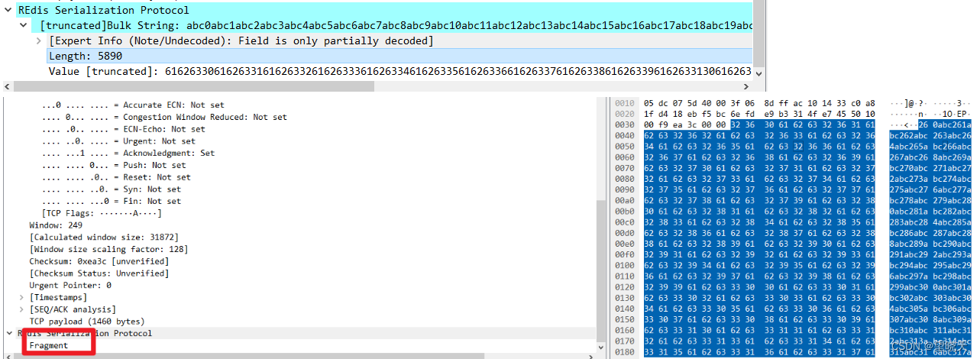This screenshot has width=980, height=359.
Task: Click hex offset 0010 in bytes pane
Action: (624, 103)
